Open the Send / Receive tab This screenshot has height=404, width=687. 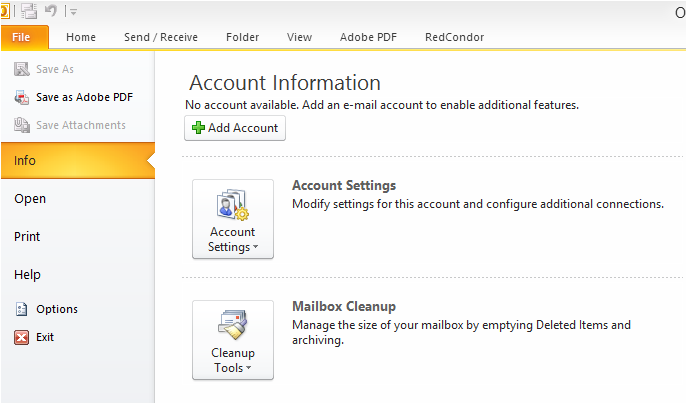(161, 37)
